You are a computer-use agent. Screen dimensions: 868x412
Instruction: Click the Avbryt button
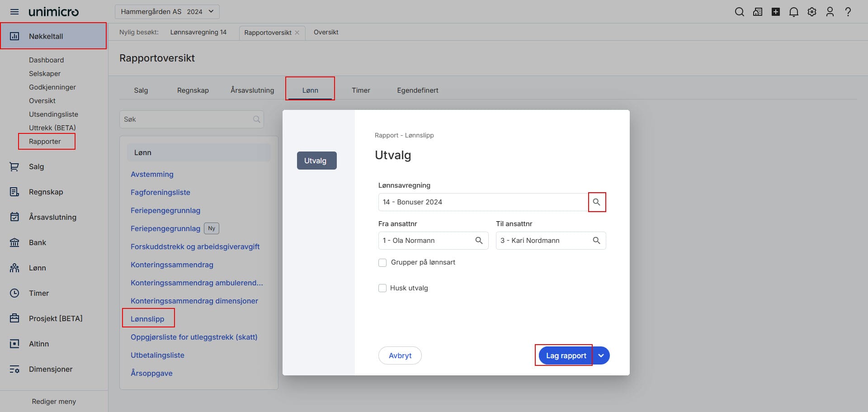(x=400, y=355)
